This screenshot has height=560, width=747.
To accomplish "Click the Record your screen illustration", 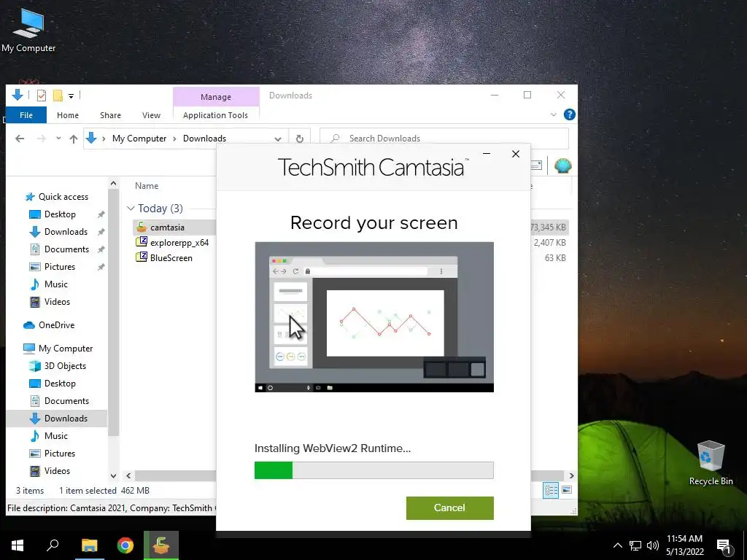I will click(374, 316).
